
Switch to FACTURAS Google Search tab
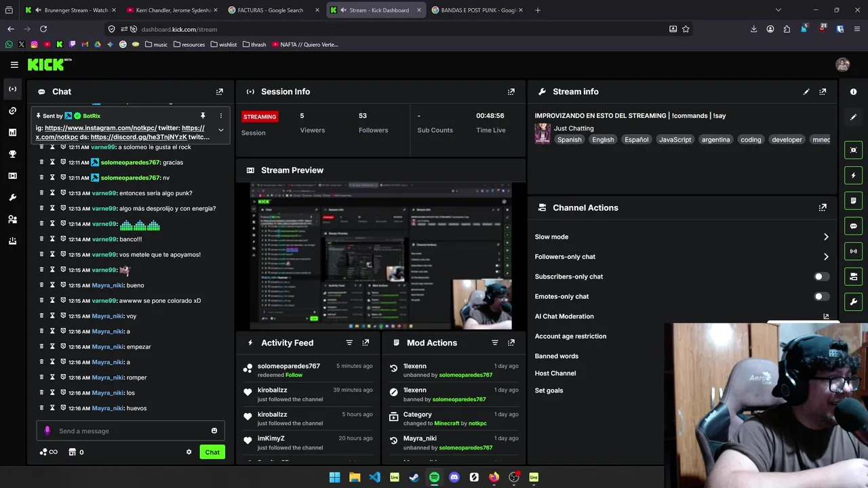(273, 10)
